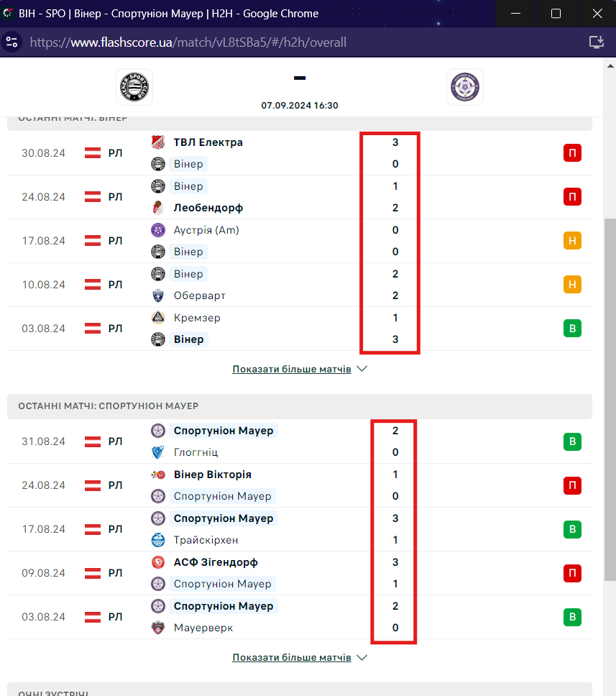Open the Спортуніон Мауер vs Глоггніц match row
Viewport: 616px width, 696px height.
tap(300, 441)
